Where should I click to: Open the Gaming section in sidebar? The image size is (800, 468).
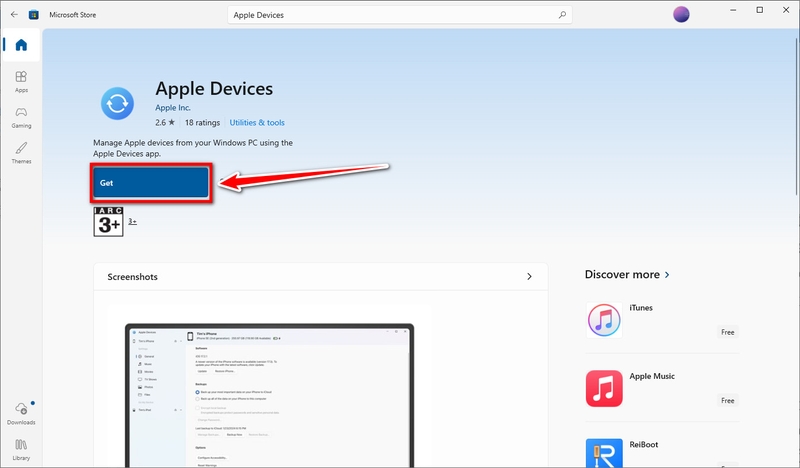pos(21,117)
